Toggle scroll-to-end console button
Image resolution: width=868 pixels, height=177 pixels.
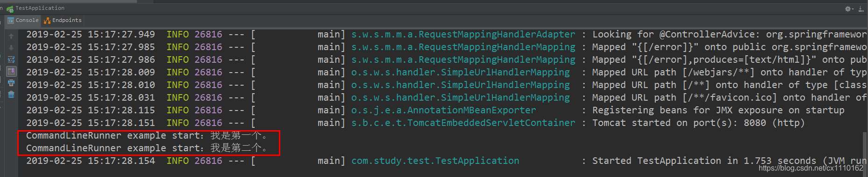11,71
